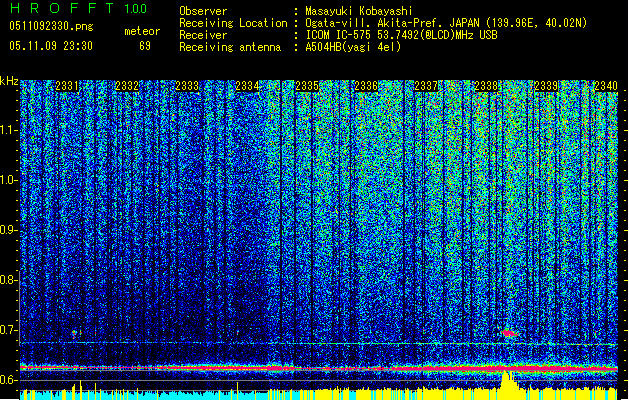Click the 2331 time marker

(x=67, y=86)
